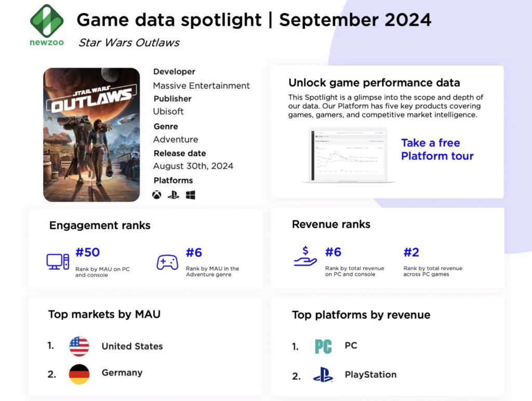Click the Ubisoft publisher name
This screenshot has width=532, height=401.
pyautogui.click(x=168, y=111)
